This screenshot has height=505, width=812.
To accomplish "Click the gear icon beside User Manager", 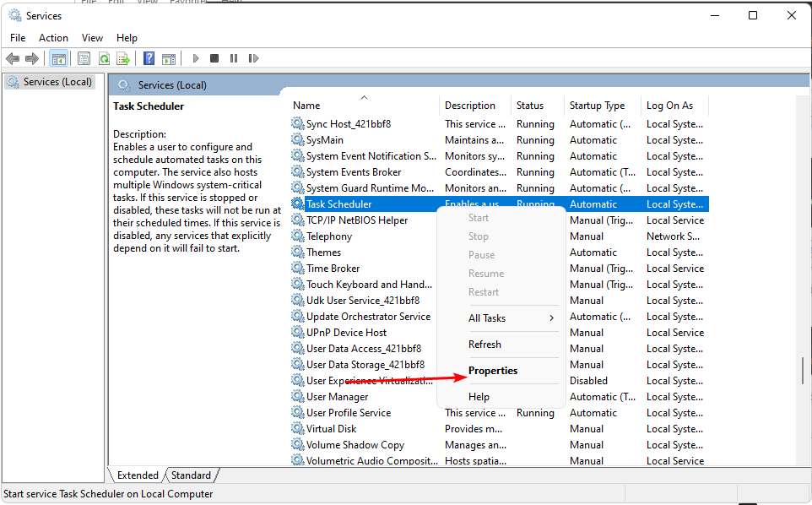I will 297,397.
